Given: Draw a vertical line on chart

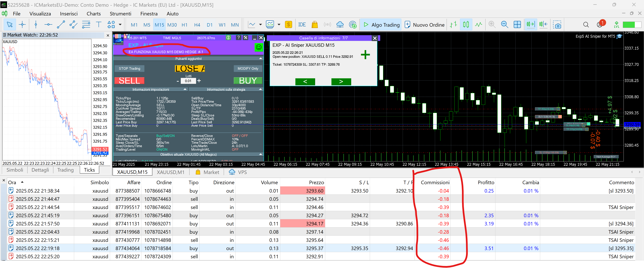Looking at the screenshot, I should coord(36,25).
